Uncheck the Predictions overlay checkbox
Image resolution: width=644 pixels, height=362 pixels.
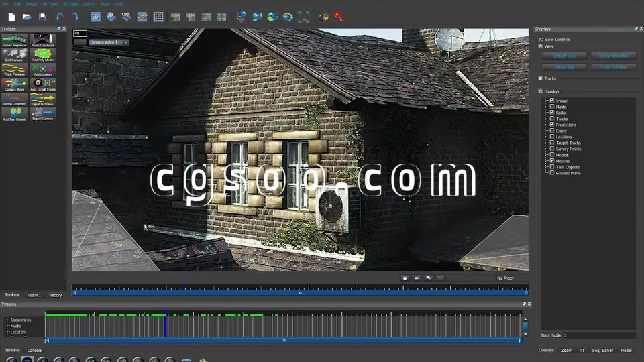pos(552,125)
